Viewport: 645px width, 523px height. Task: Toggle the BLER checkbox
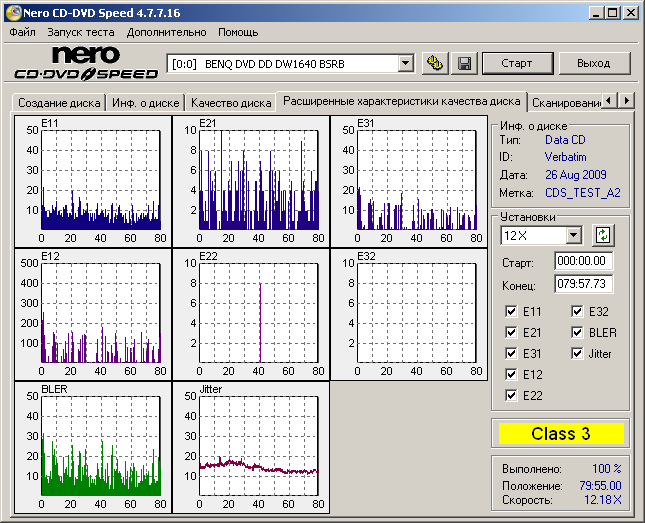tap(577, 332)
